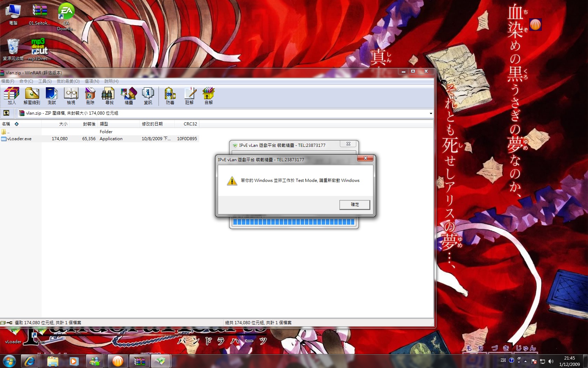The height and width of the screenshot is (368, 588).
Task: Click the 尋找 (Find) binoculars icon
Action: 109,96
